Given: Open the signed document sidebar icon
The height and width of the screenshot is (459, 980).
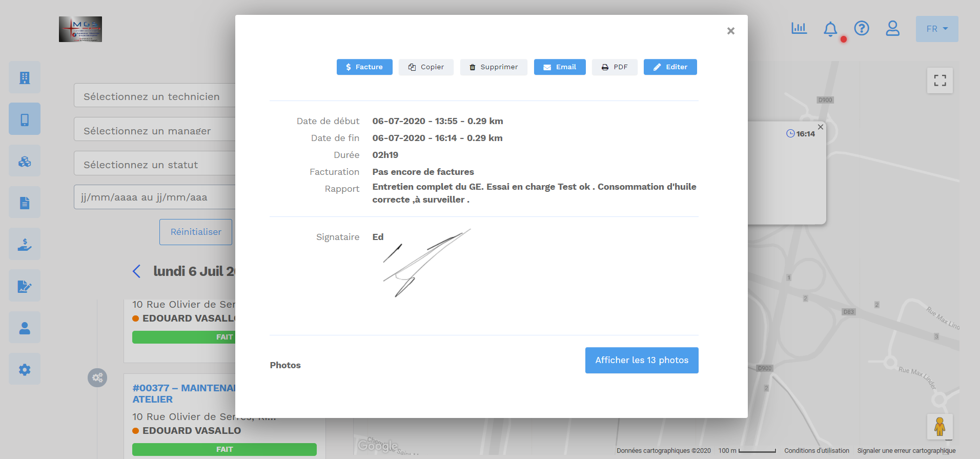Looking at the screenshot, I should tap(25, 286).
